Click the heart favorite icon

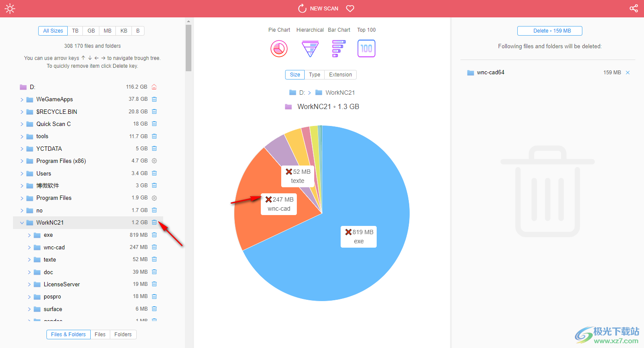350,8
